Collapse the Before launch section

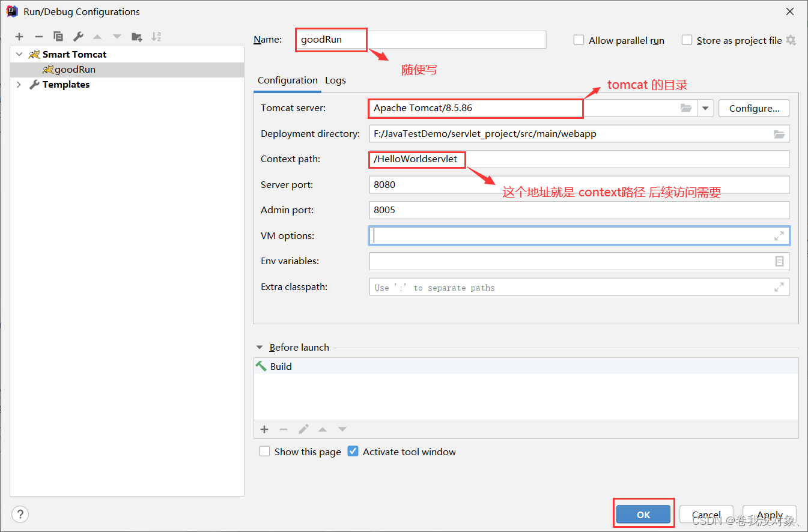tap(260, 347)
